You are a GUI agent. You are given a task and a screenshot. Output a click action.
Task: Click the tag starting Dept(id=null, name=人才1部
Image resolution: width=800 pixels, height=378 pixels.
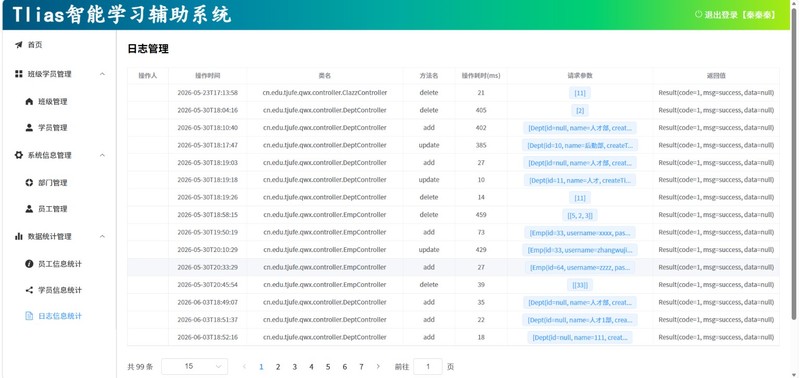tap(580, 320)
